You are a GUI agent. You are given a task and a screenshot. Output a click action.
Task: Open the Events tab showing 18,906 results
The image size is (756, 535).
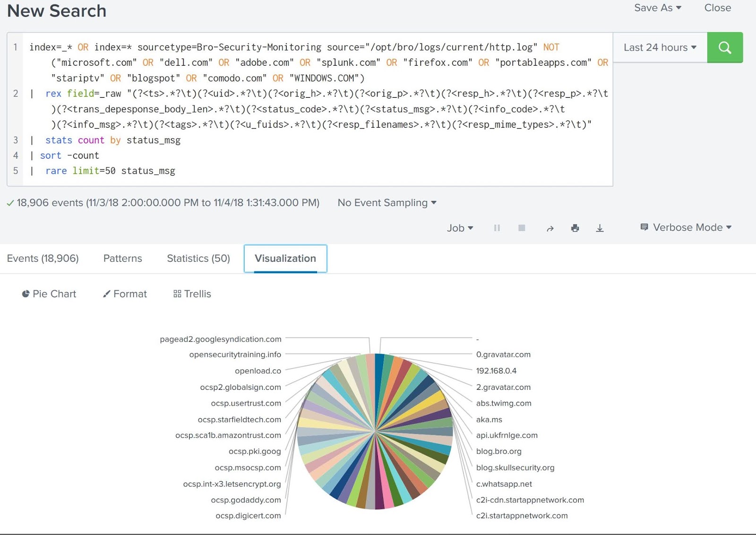coord(43,259)
